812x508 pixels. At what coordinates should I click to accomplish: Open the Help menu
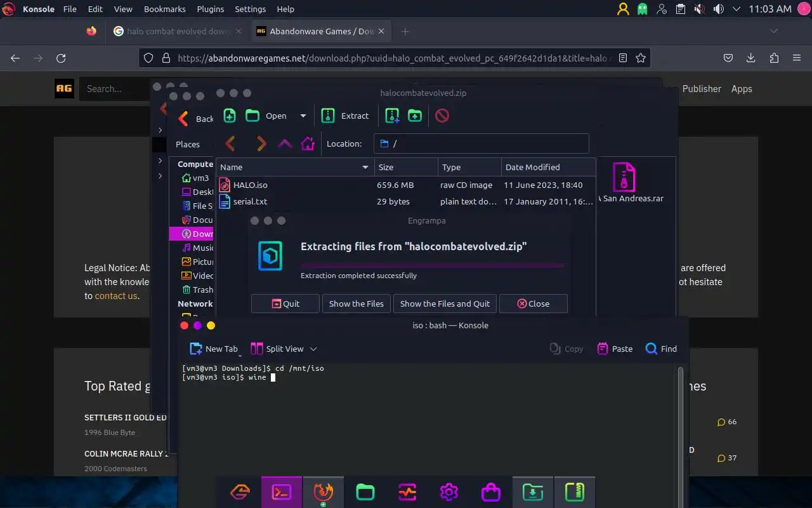[x=285, y=9]
